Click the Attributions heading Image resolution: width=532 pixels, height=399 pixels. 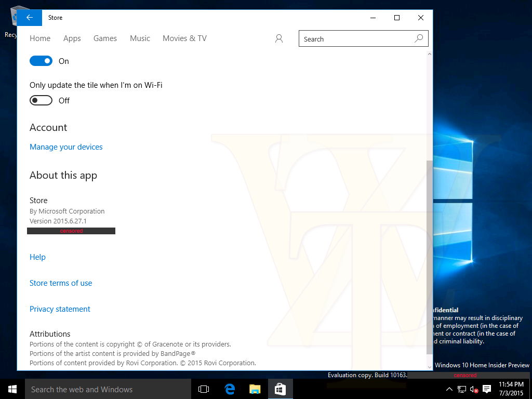(50, 334)
